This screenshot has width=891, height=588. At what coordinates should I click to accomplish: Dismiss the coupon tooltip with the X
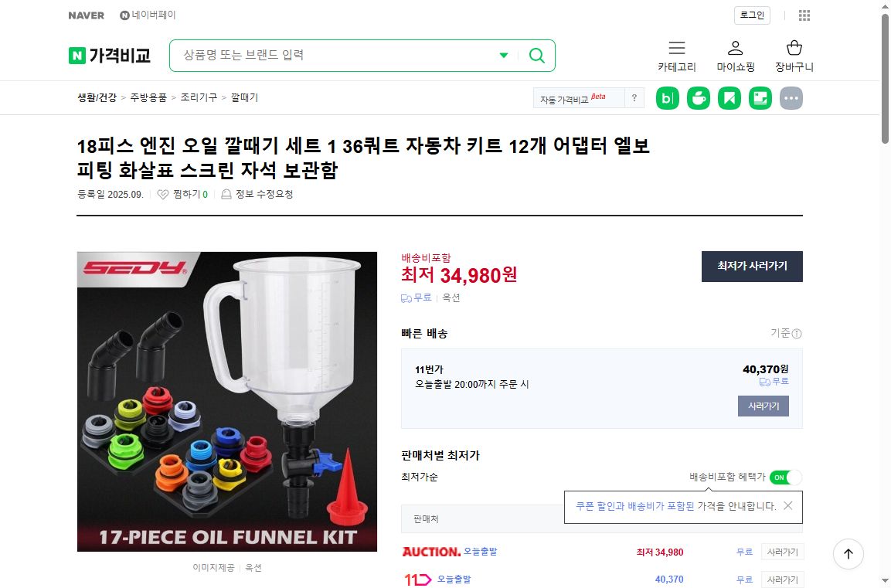pyautogui.click(x=787, y=506)
